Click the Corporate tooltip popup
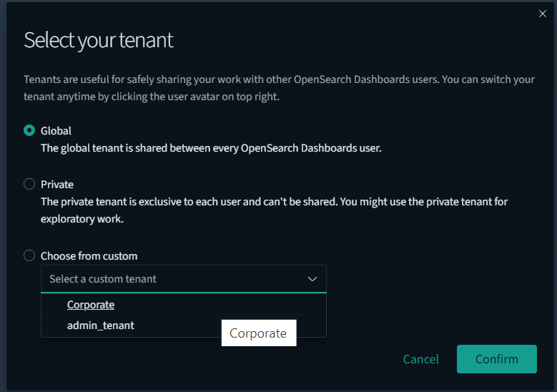The height and width of the screenshot is (392, 557). click(258, 333)
